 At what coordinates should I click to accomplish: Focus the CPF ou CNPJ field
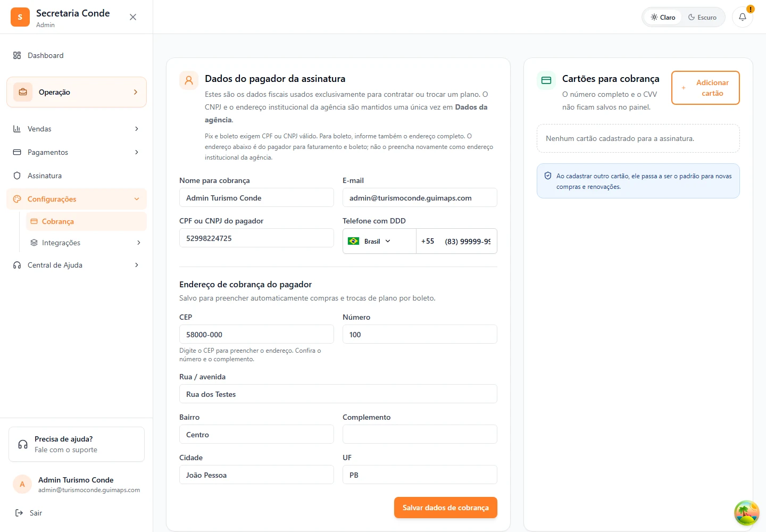point(256,238)
